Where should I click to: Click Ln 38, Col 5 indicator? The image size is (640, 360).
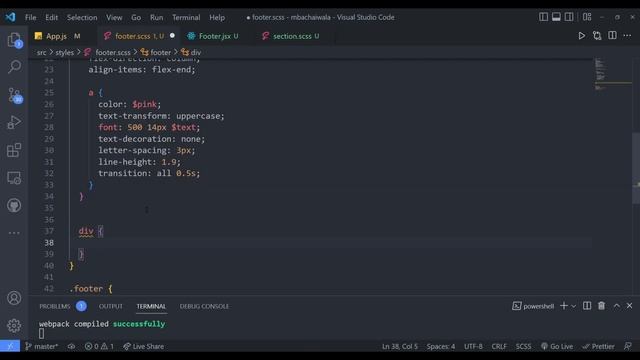pos(400,346)
